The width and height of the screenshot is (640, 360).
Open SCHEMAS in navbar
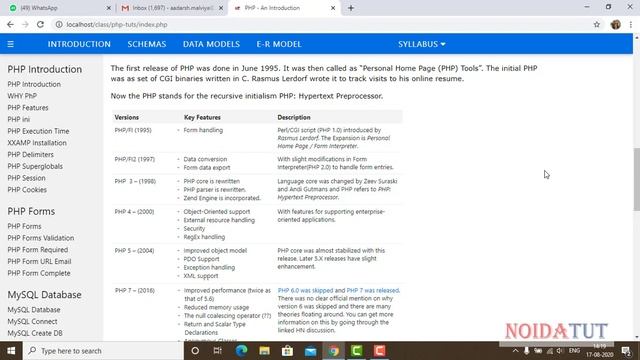click(147, 44)
